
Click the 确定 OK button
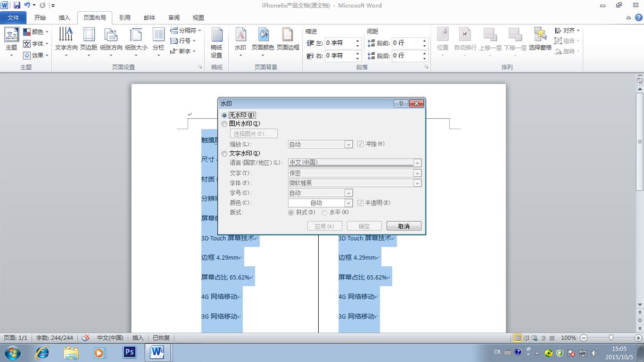364,226
